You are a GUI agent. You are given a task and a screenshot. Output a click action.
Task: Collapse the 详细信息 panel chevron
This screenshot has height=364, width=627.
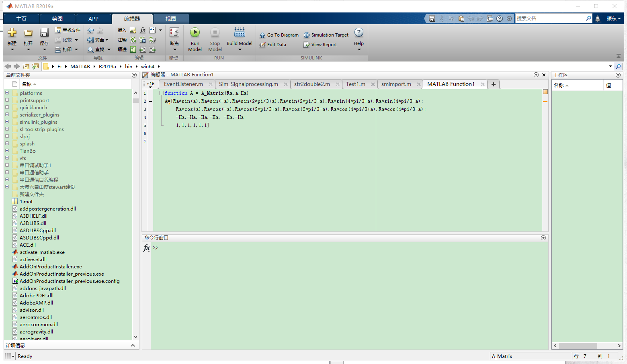(x=133, y=345)
